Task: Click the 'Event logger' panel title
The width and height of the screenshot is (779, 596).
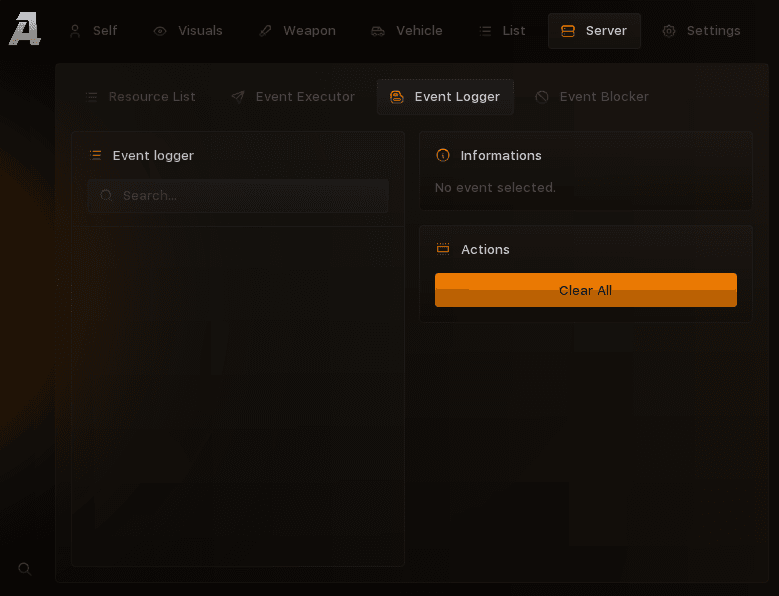Action: pos(153,156)
